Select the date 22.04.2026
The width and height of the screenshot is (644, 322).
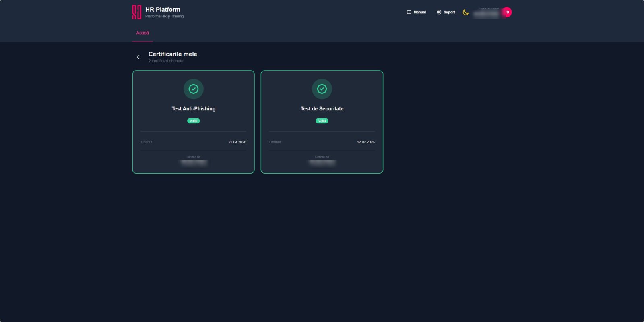click(x=237, y=142)
